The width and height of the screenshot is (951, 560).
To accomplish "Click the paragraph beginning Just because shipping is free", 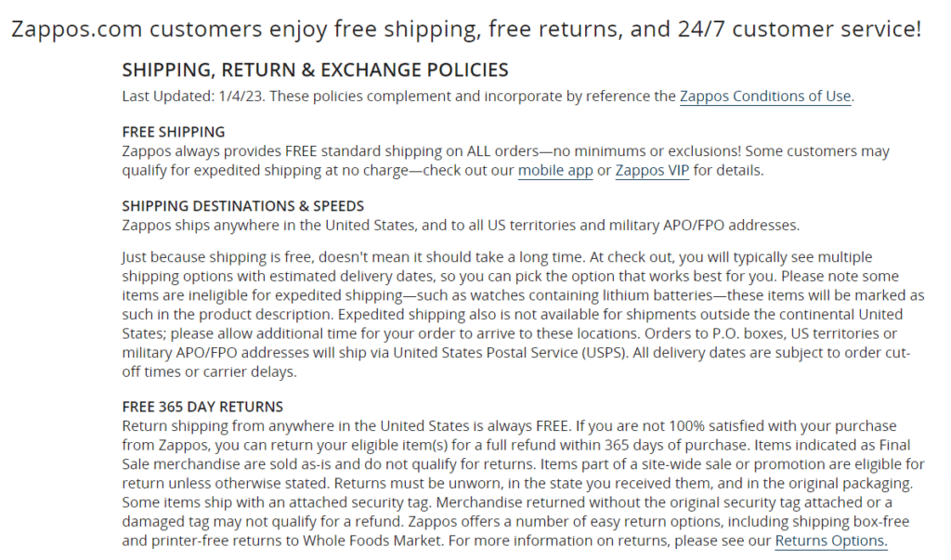I will coord(523,314).
